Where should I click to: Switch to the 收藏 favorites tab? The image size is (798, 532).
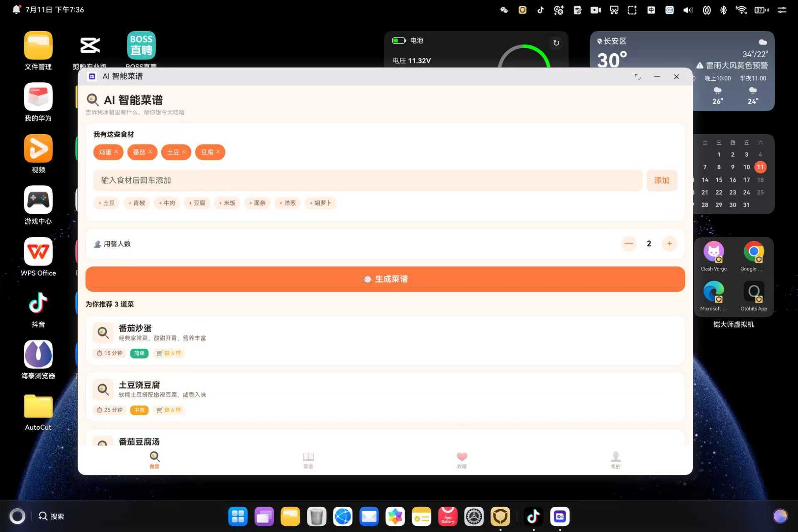pos(462,460)
